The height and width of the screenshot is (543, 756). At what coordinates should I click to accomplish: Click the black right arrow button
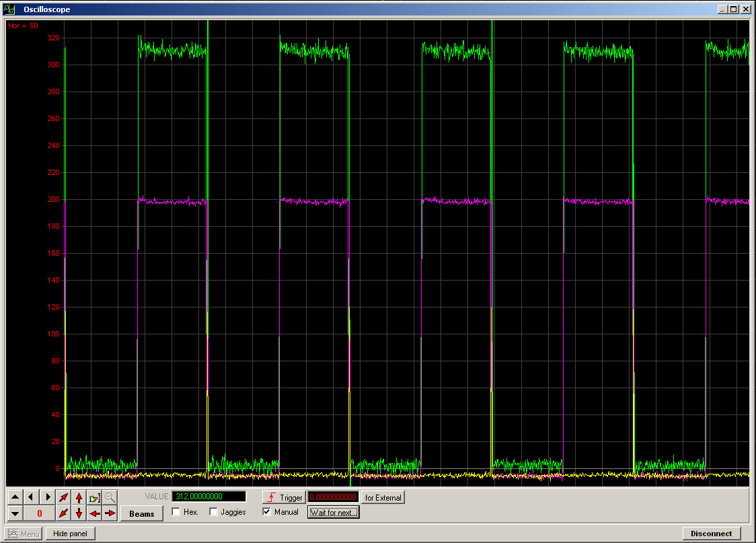pos(47,497)
